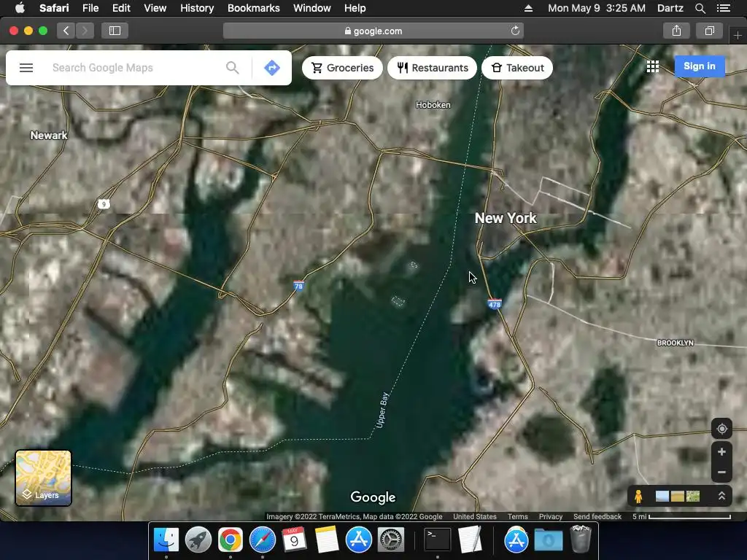Open Calendar from the Dock
The width and height of the screenshot is (747, 560).
(295, 540)
